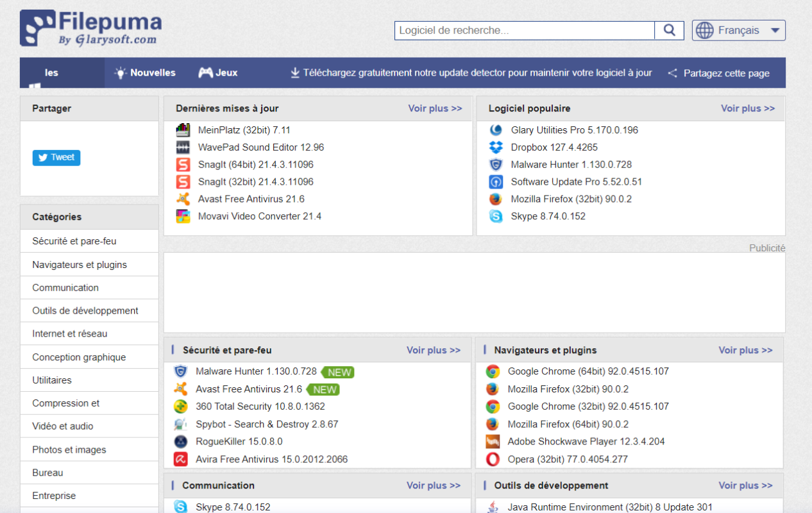
Task: Open the Jeux menu item
Action: tap(218, 72)
